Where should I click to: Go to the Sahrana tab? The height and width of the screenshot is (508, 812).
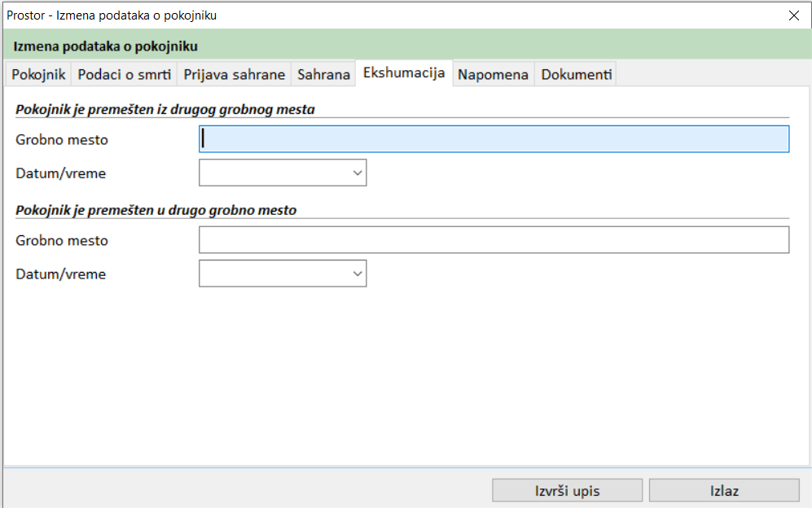[x=323, y=74]
